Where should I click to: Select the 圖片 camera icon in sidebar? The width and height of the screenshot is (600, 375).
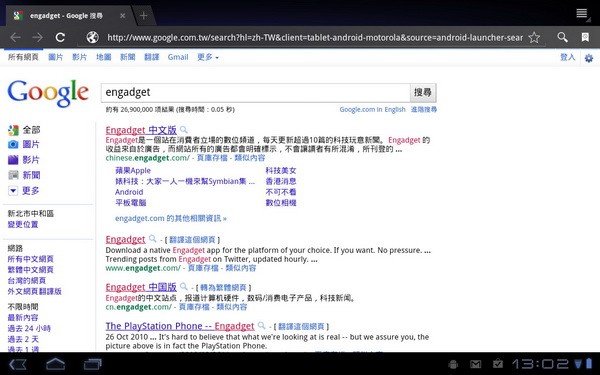[13, 144]
